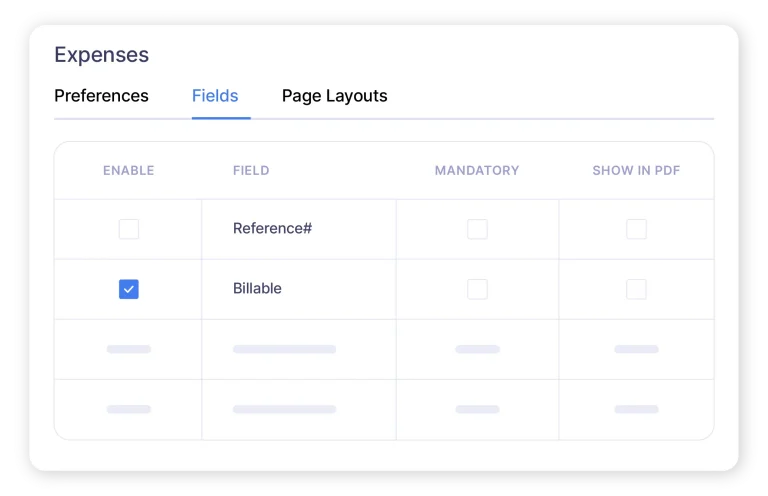Switch to the Preferences tab
This screenshot has width=768, height=496.
(101, 96)
